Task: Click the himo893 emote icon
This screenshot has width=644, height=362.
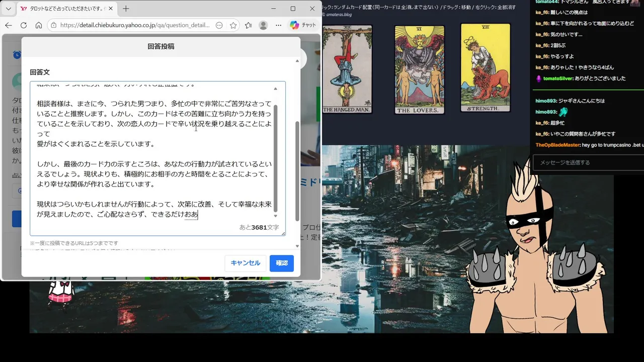Action: (563, 112)
